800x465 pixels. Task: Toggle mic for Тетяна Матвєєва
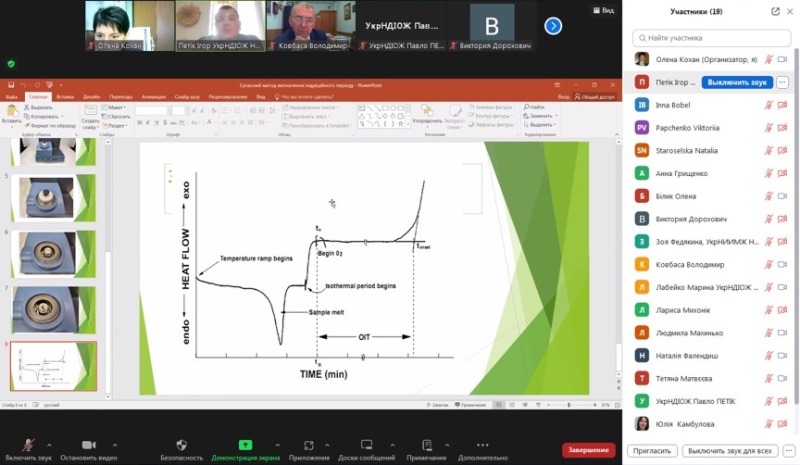(x=768, y=378)
